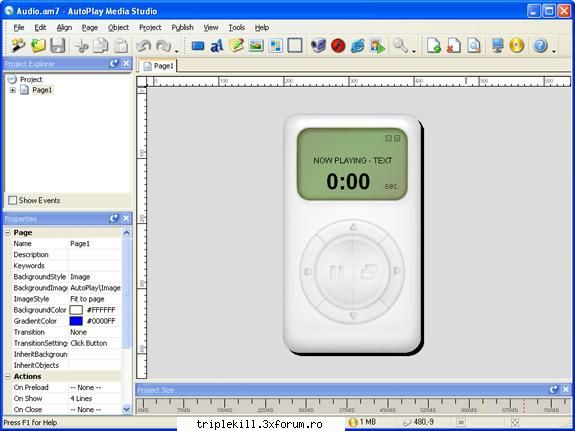
Task: Insert a Web browser object
Action: pos(358,46)
